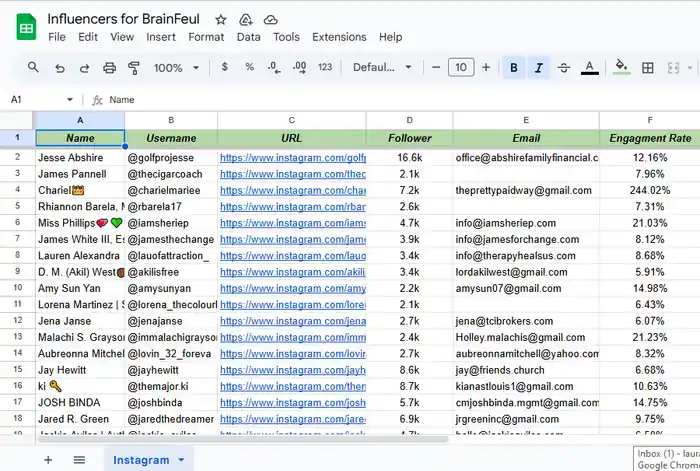Click the font size field showing 10
Image resolution: width=700 pixels, height=471 pixels.
461,67
